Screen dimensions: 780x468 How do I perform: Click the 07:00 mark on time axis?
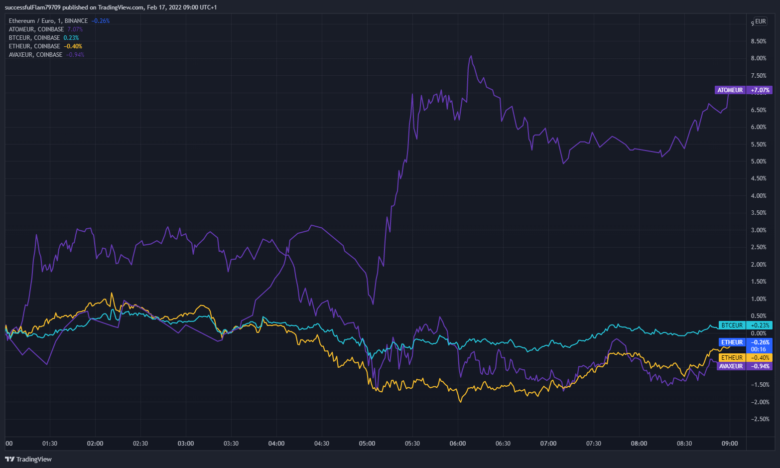pos(548,442)
